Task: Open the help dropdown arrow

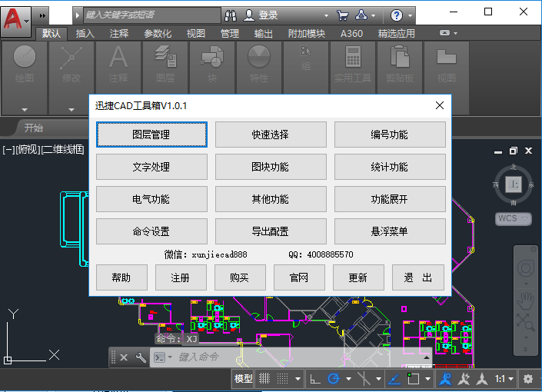Action: click(410, 15)
